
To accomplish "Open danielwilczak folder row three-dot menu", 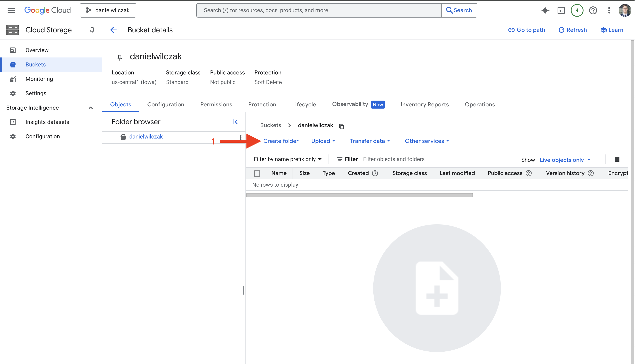I will point(240,137).
